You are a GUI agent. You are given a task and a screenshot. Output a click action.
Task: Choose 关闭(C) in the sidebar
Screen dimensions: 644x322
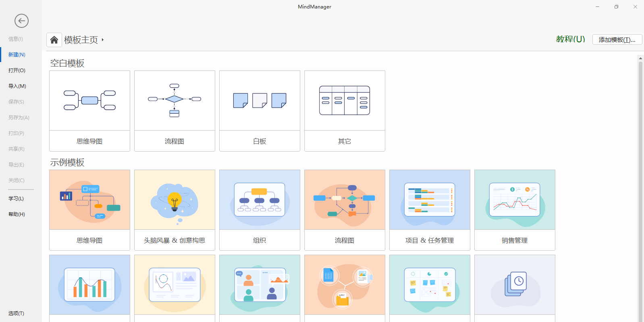(x=17, y=181)
